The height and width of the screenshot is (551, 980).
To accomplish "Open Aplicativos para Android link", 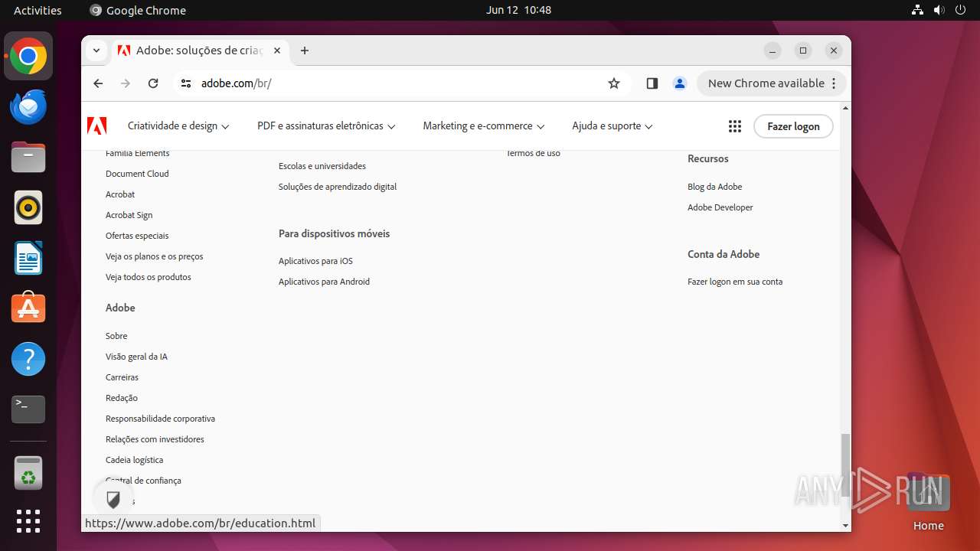I will [324, 282].
